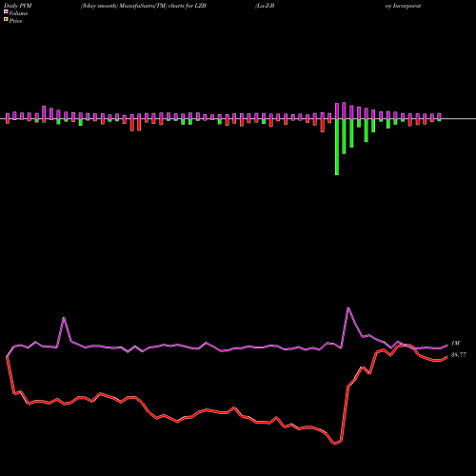Screen dimensions: 476x476
Task: Click the Price legend swatch
Action: tap(6, 20)
